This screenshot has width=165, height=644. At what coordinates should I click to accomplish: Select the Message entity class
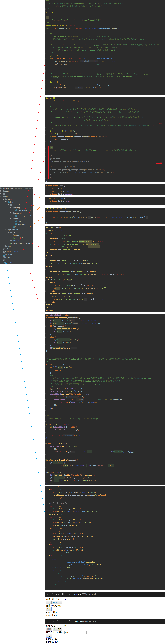tap(21, 224)
